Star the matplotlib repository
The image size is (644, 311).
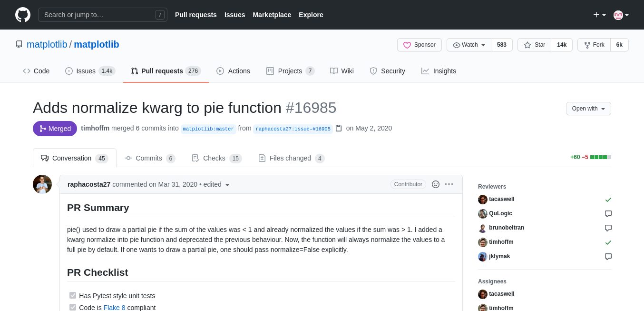coord(535,45)
